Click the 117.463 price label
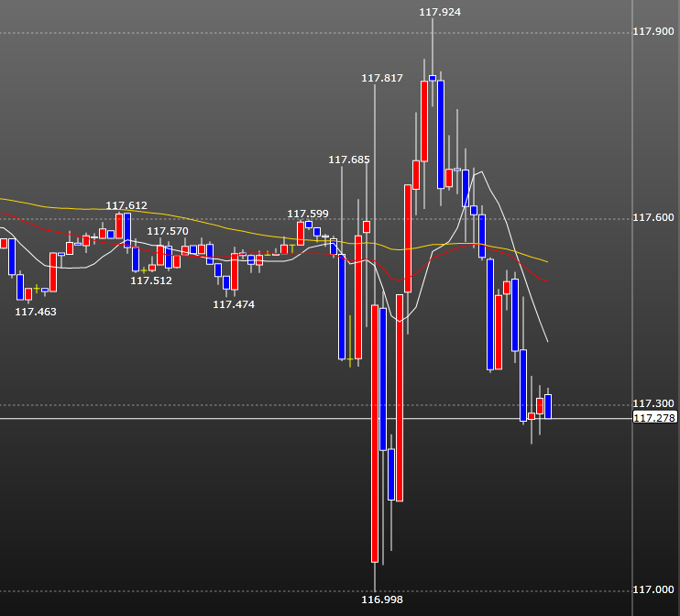The image size is (680, 616). point(36,312)
